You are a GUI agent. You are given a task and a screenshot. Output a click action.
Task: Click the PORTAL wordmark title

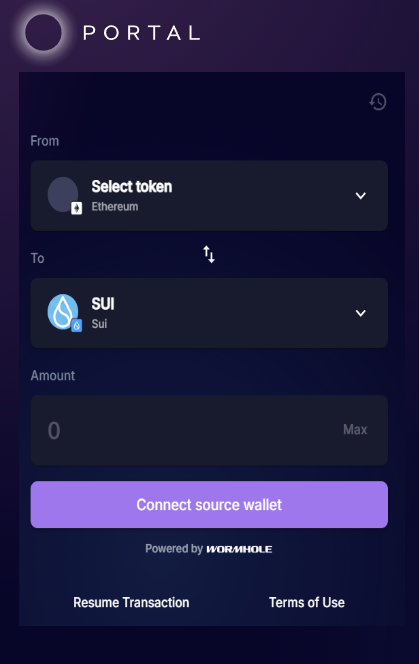coord(142,33)
